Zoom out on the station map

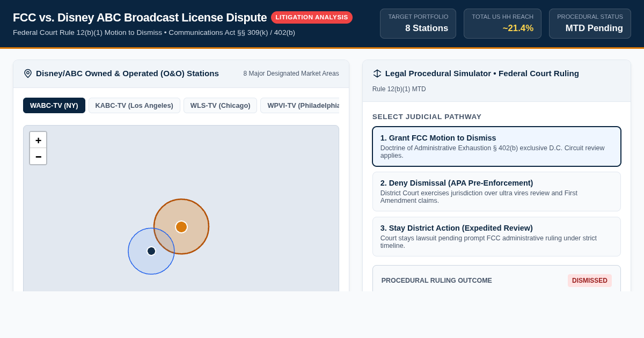[x=38, y=157]
